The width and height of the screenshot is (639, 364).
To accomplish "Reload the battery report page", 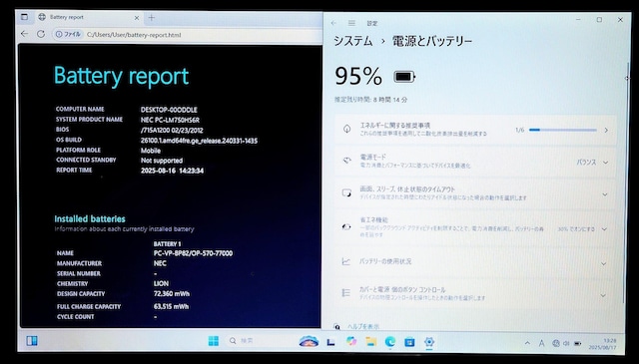I will 41,34.
